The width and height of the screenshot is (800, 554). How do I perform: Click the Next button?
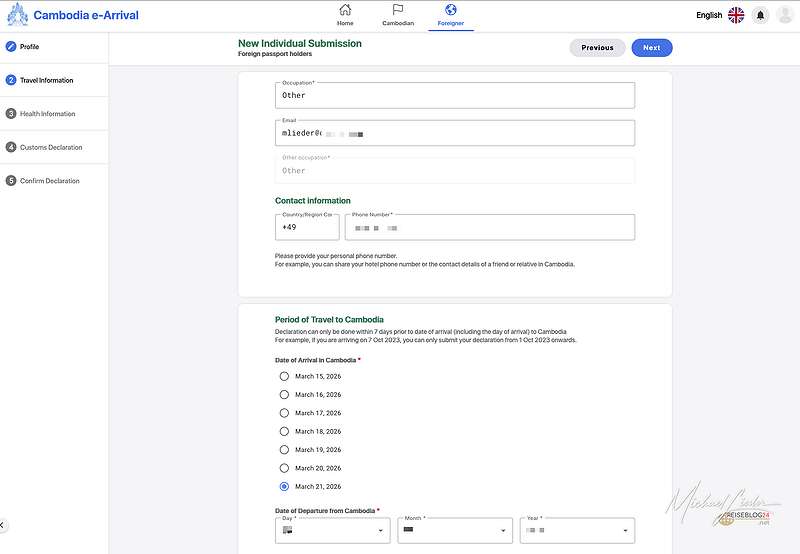point(652,48)
